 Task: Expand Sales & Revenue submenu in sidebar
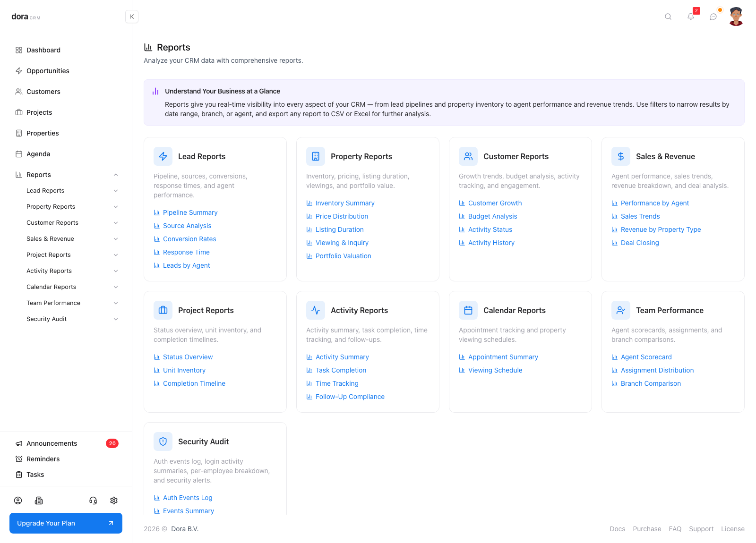point(116,239)
